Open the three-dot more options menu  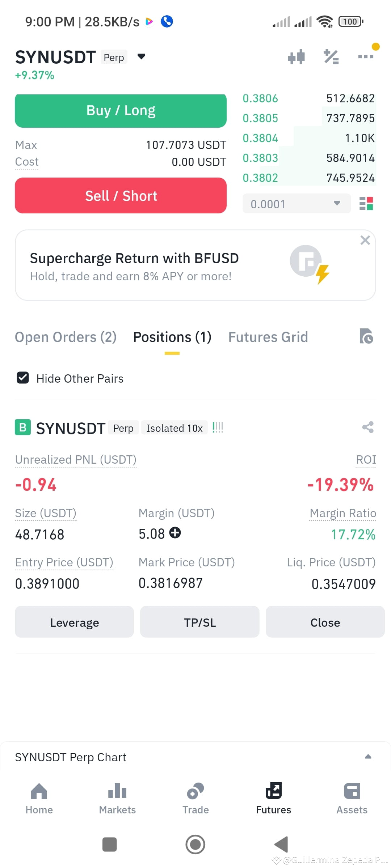pyautogui.click(x=366, y=56)
